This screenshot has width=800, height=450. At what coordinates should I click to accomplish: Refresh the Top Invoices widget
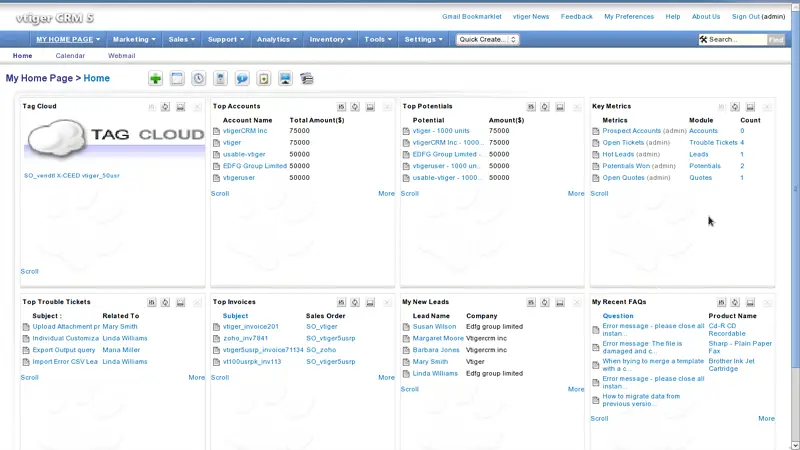(355, 303)
